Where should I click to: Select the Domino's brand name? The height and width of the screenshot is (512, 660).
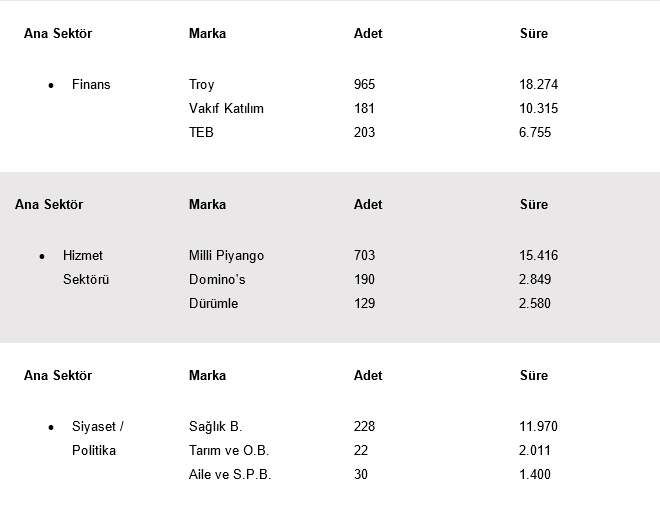pyautogui.click(x=217, y=280)
